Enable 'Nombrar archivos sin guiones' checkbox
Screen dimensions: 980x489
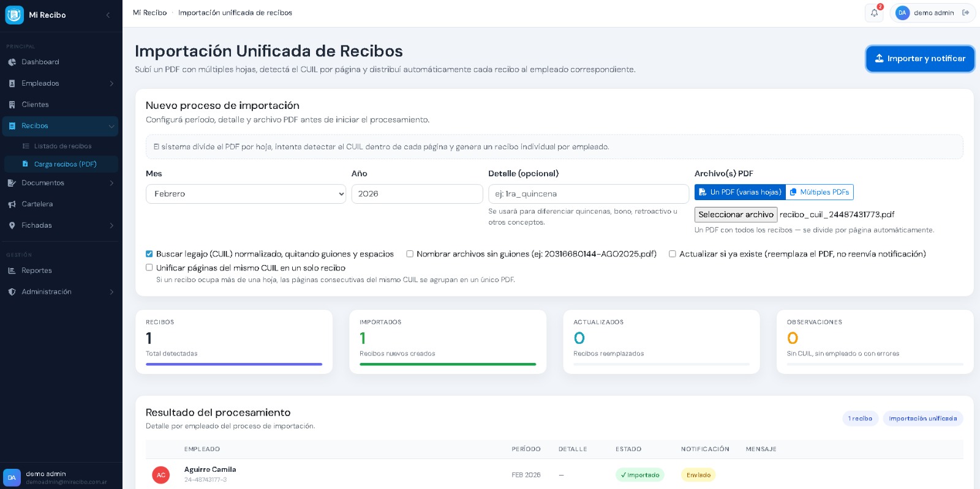[410, 254]
